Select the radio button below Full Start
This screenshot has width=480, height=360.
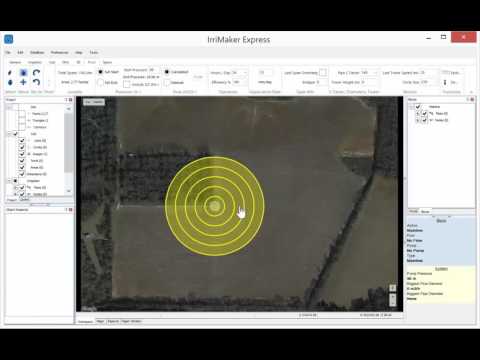(x=100, y=82)
